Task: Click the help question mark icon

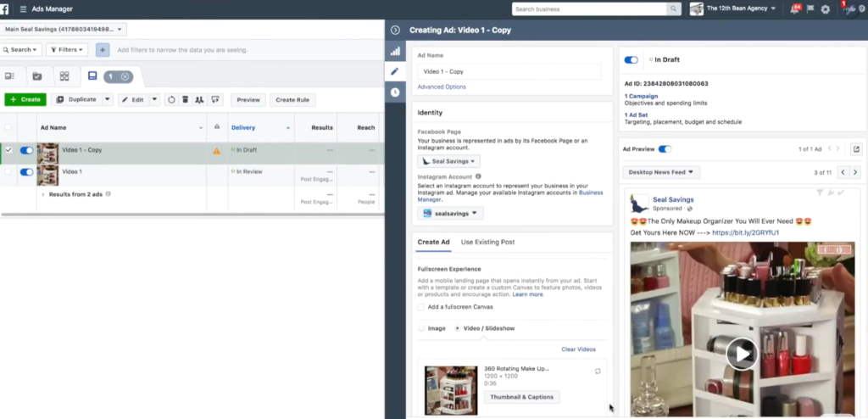Action: pyautogui.click(x=861, y=9)
